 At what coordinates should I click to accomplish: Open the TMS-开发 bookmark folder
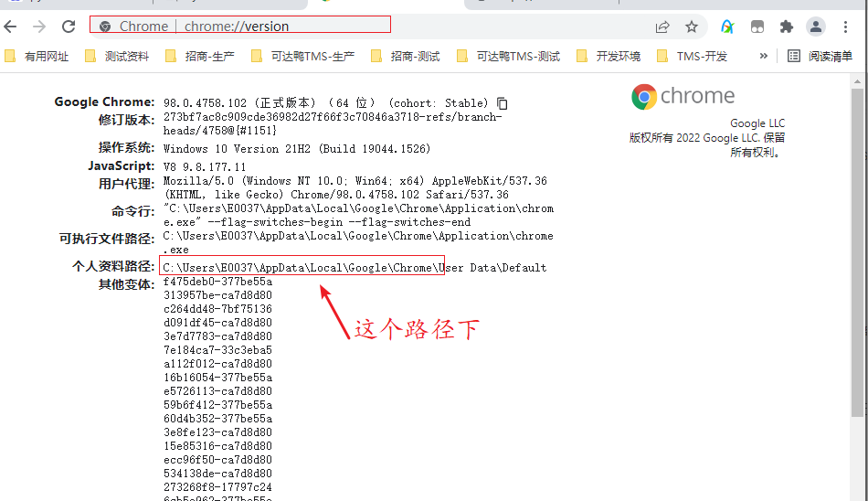coord(692,56)
